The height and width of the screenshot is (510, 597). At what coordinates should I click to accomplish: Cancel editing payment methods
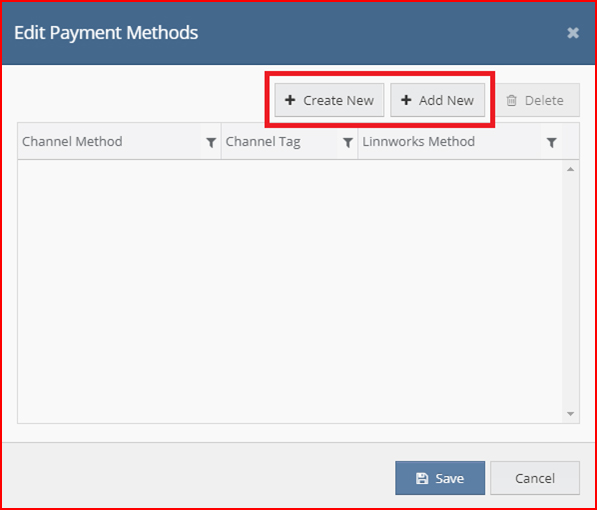(x=535, y=478)
